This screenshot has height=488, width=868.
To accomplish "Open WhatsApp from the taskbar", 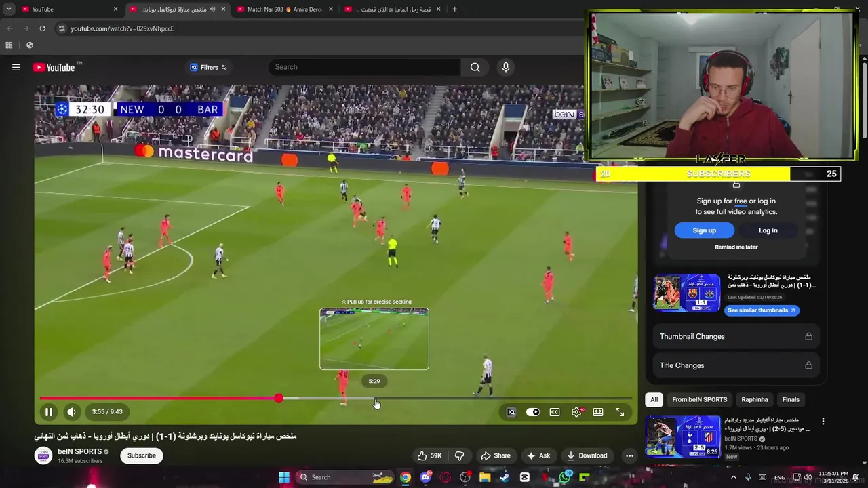I will (x=565, y=477).
